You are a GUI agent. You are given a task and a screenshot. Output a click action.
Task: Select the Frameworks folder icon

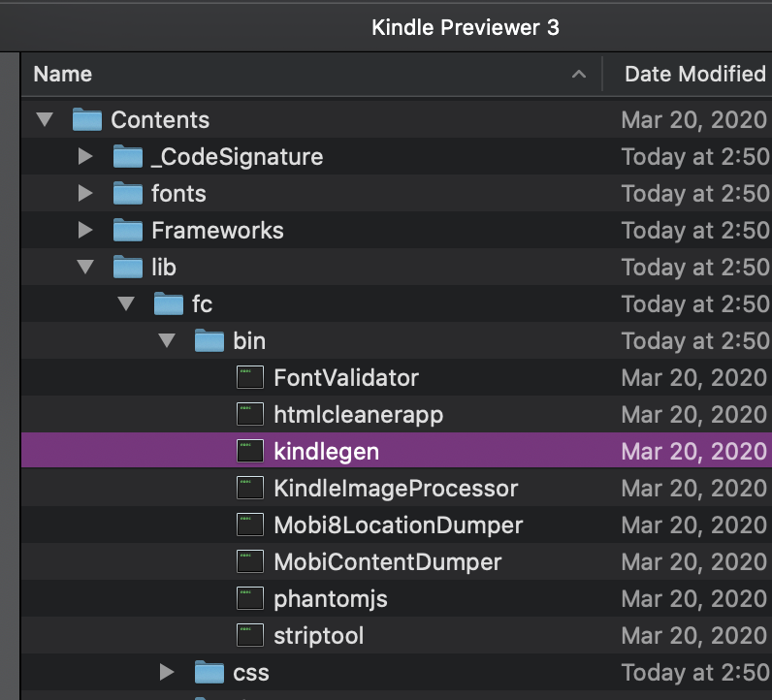[128, 231]
